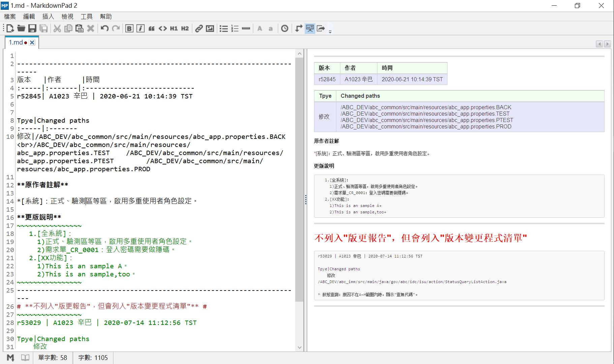Screen dimensions: 614x364
Task: Create a new document with toolbar icon
Action: (10, 29)
